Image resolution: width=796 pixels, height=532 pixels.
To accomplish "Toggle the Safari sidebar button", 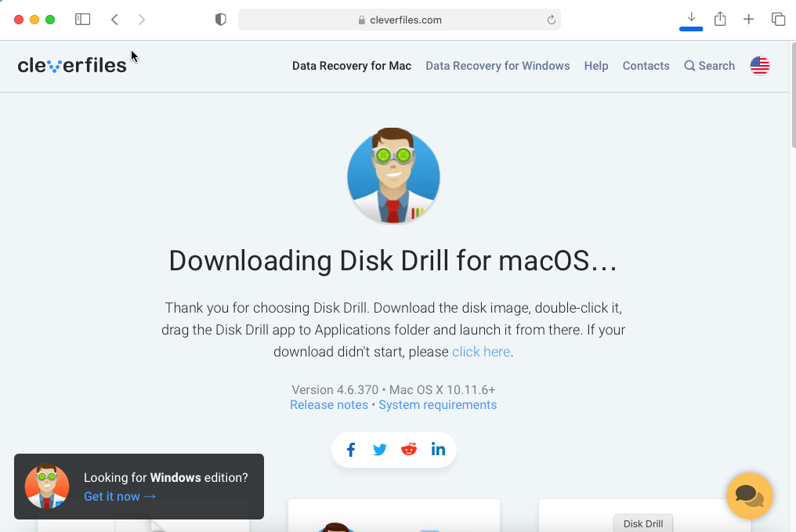I will coord(83,20).
